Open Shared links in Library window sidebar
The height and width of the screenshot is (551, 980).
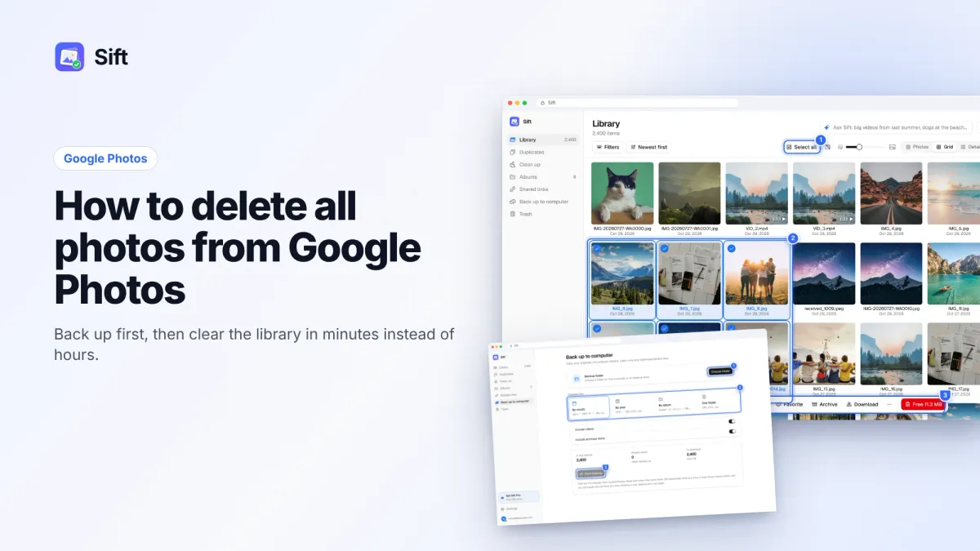[x=542, y=189]
